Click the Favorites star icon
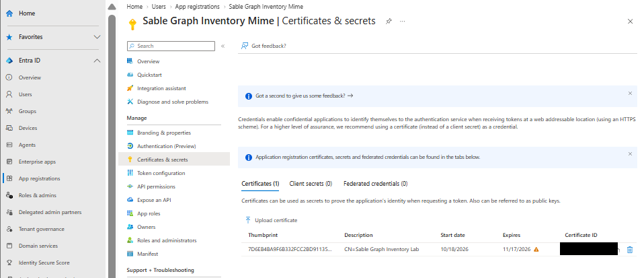The height and width of the screenshot is (278, 644). 9,37
